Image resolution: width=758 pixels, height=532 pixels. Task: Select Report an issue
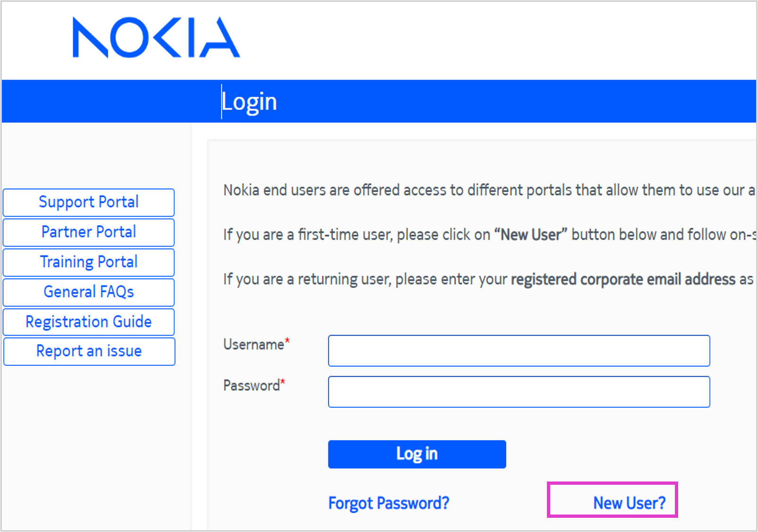pyautogui.click(x=89, y=351)
